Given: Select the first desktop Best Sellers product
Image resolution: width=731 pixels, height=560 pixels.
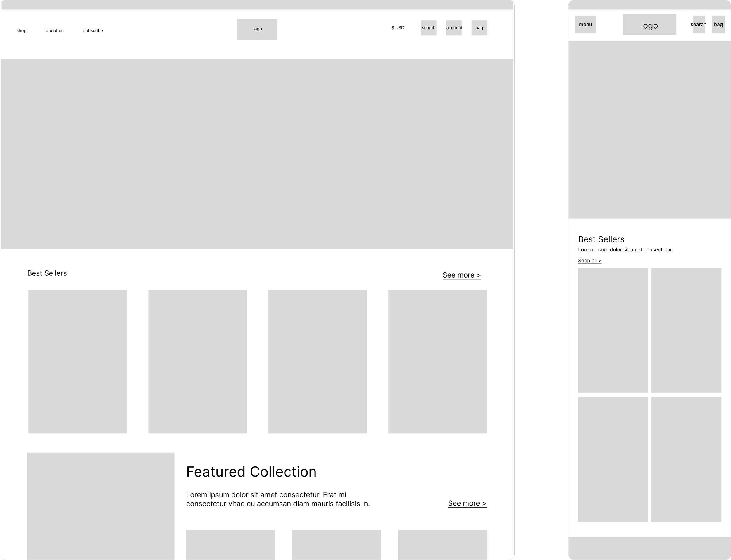Looking at the screenshot, I should [78, 361].
